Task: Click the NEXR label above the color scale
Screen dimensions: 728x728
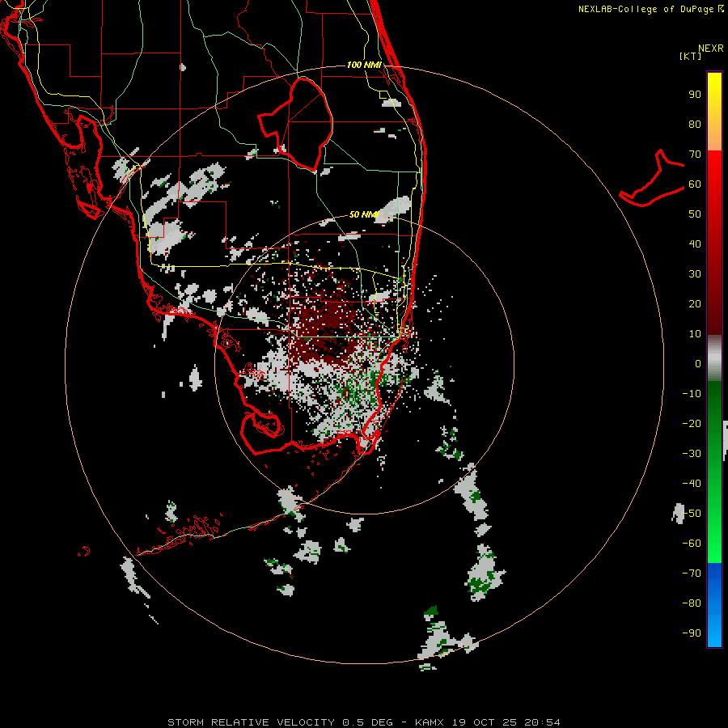Action: click(x=711, y=49)
